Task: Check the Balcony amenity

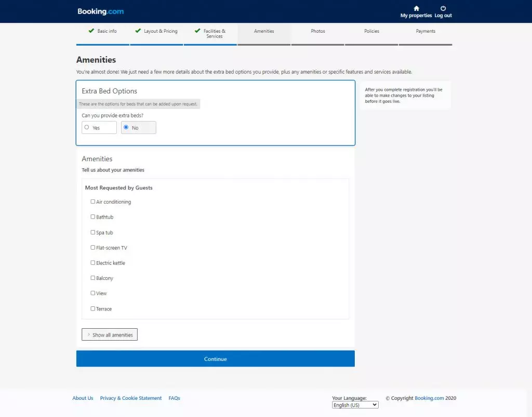Action: pyautogui.click(x=92, y=278)
